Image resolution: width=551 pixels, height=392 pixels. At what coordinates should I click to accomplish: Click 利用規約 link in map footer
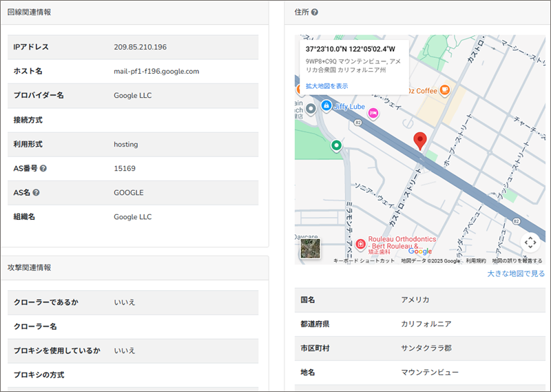[475, 261]
